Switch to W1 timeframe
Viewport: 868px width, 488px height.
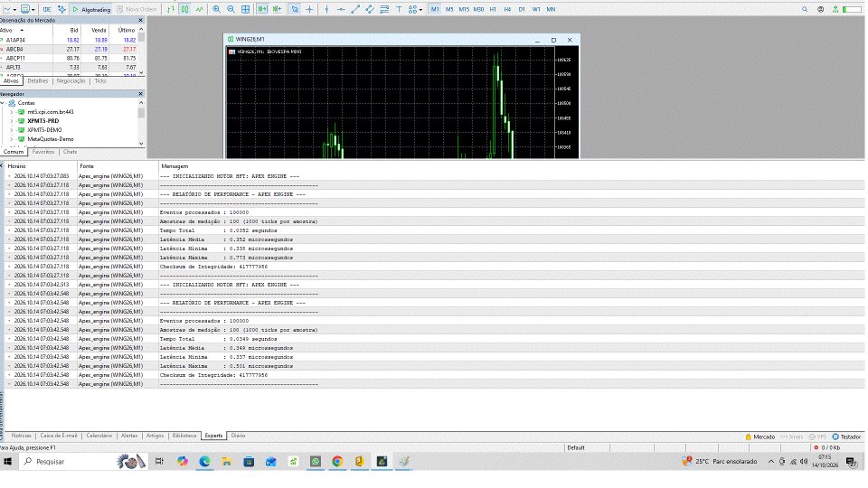(x=536, y=9)
